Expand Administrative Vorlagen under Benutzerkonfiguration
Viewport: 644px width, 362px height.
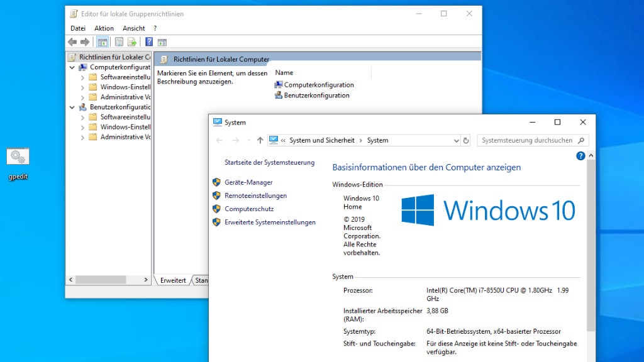point(82,137)
